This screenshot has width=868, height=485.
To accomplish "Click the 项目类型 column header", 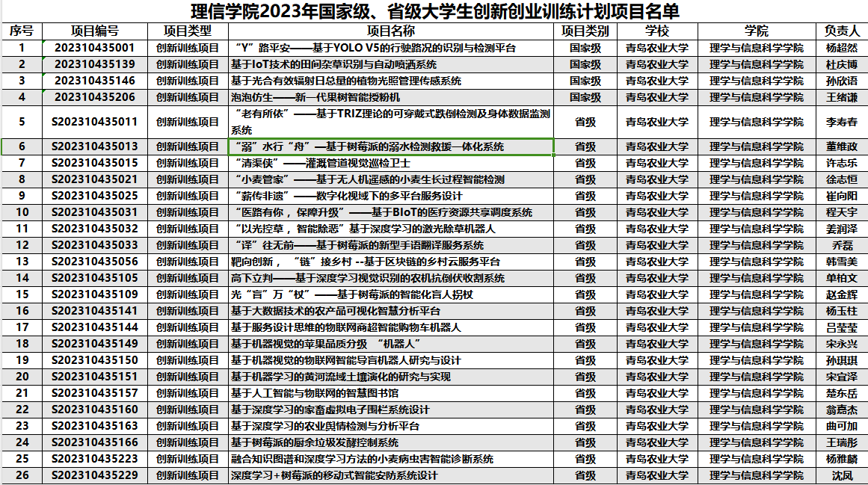I will (187, 31).
